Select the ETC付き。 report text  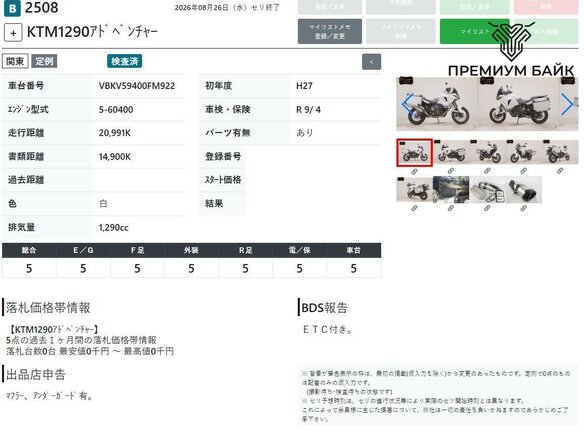(x=327, y=330)
